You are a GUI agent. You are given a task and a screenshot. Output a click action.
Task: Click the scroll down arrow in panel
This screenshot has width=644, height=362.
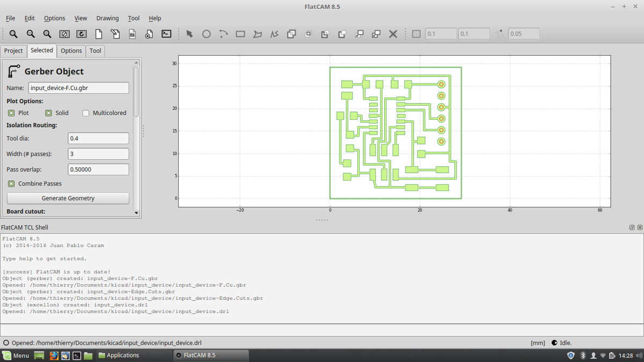click(x=136, y=213)
